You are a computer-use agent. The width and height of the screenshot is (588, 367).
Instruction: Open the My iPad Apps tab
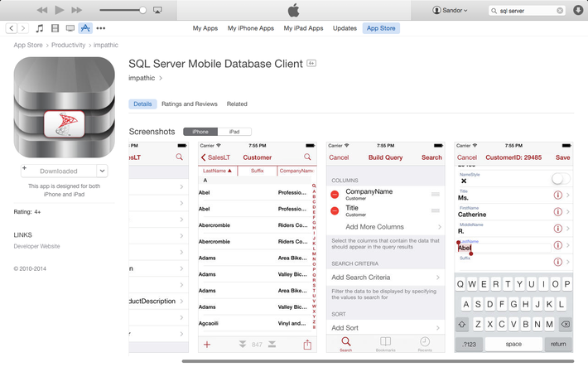tap(303, 28)
